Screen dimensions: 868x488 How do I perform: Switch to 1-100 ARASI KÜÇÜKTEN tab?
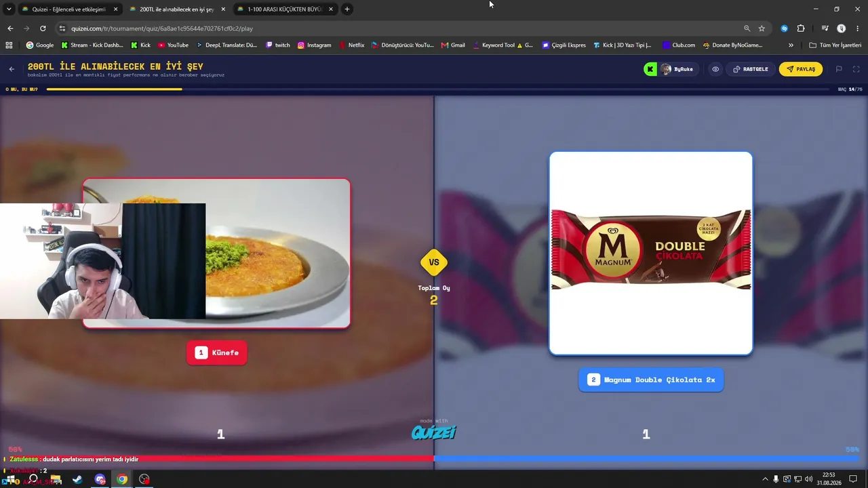[285, 9]
